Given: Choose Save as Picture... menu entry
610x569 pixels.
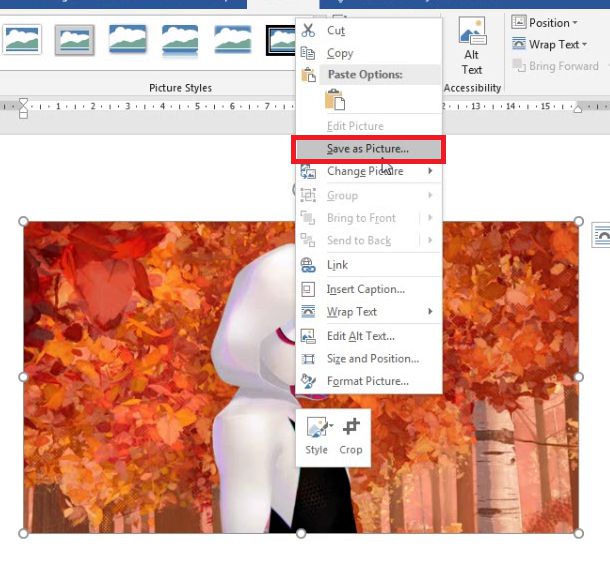Looking at the screenshot, I should coord(368,149).
